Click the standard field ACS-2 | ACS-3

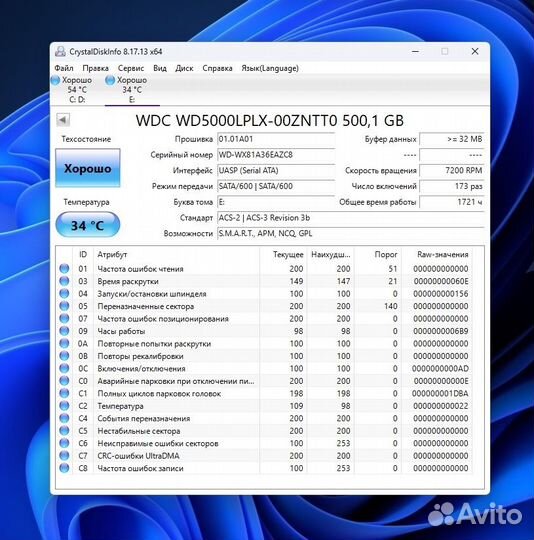(x=350, y=218)
